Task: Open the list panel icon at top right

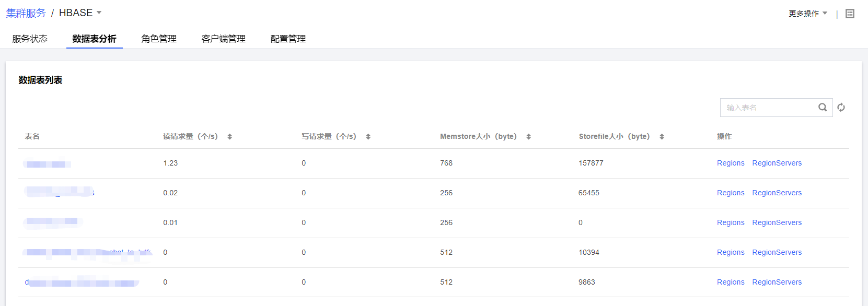Action: (850, 14)
